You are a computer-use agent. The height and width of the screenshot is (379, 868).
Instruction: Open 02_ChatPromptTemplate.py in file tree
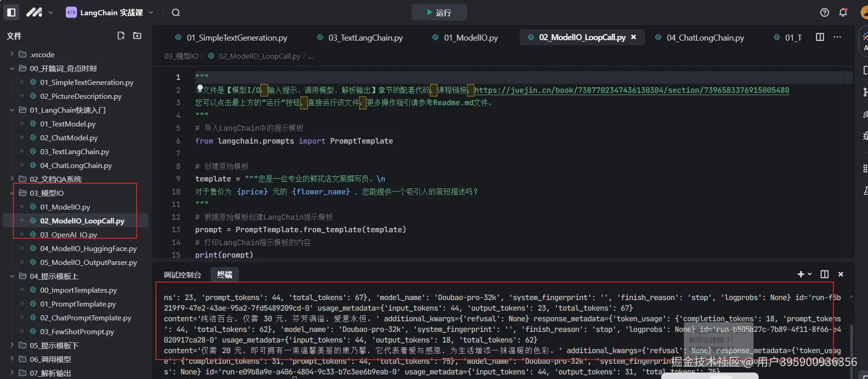pyautogui.click(x=85, y=318)
